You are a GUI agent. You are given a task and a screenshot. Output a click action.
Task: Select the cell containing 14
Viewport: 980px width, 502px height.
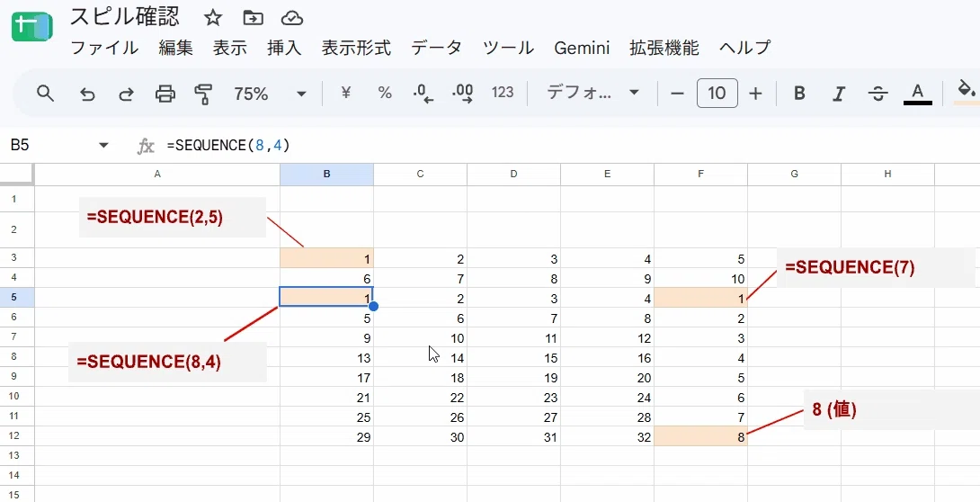(x=420, y=357)
